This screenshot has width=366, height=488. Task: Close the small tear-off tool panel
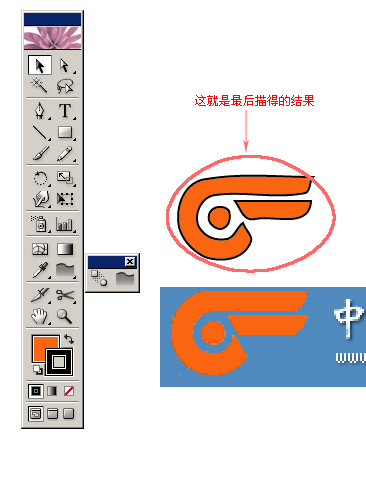point(130,262)
